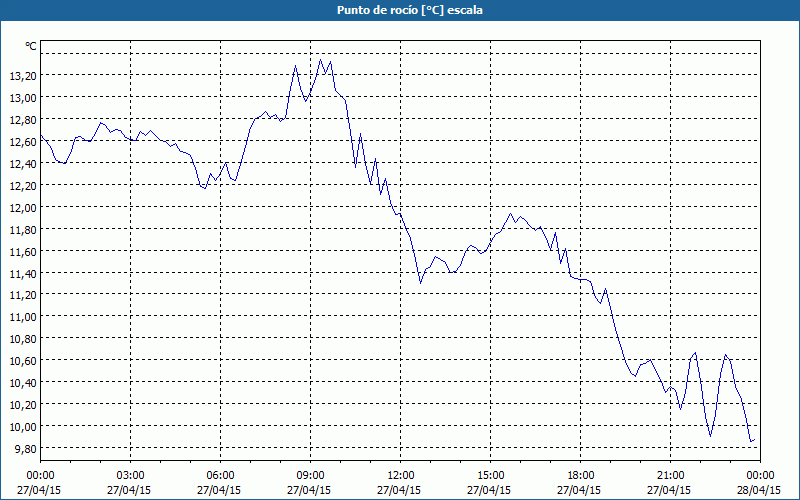The image size is (800, 500).
Task: Pick the 27/04/15 date under 18:00
Action: 579,490
